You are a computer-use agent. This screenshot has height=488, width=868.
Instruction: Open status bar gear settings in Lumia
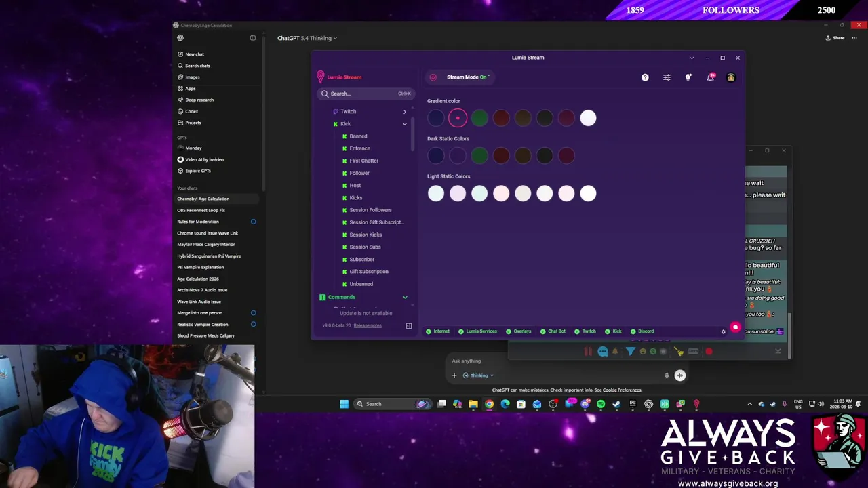[x=723, y=331]
